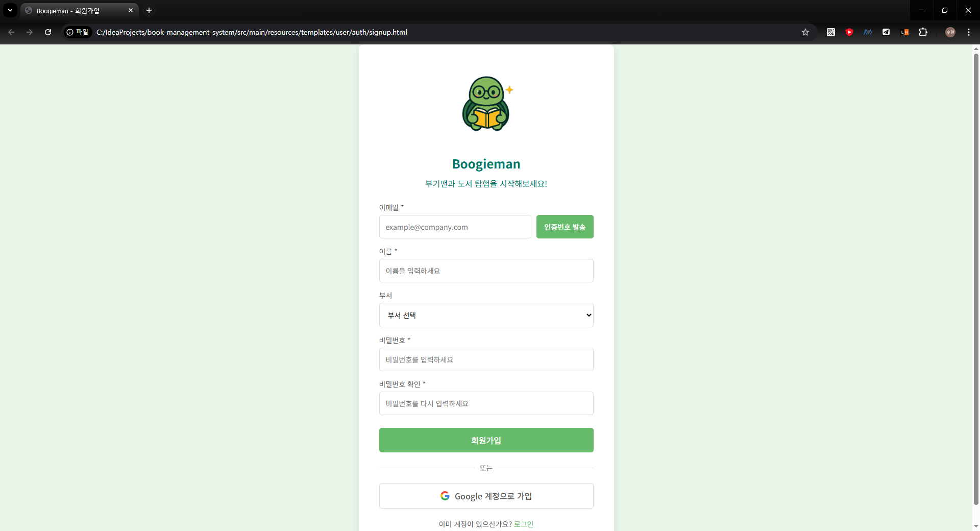The height and width of the screenshot is (531, 980).
Task: Open the Chrome extensions puzzle menu
Action: point(923,32)
